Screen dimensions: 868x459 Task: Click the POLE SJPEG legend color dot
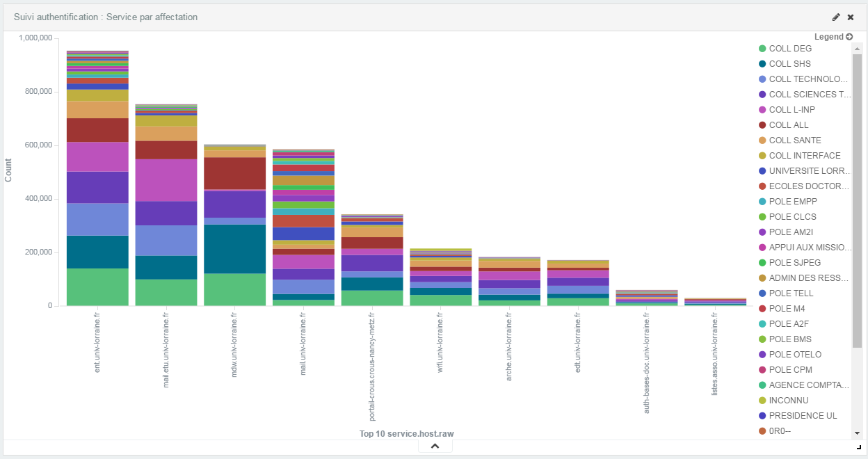coord(762,263)
